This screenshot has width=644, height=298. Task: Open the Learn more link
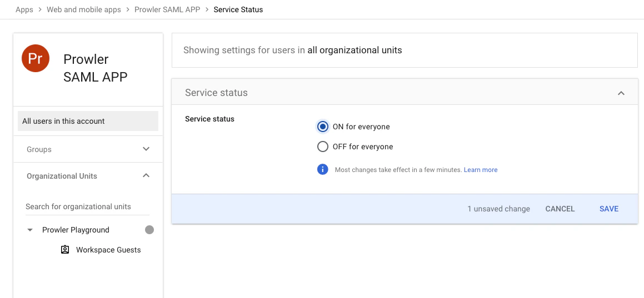[x=481, y=170]
